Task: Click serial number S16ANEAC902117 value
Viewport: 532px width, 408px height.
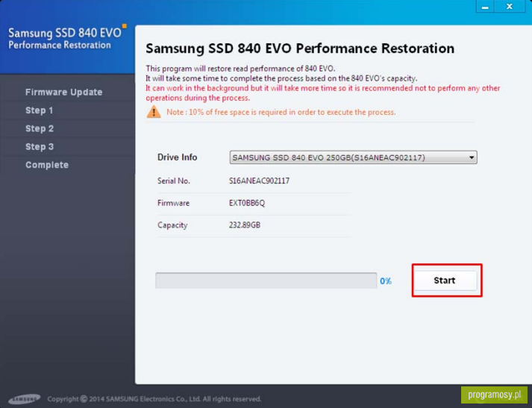Action: pos(259,181)
